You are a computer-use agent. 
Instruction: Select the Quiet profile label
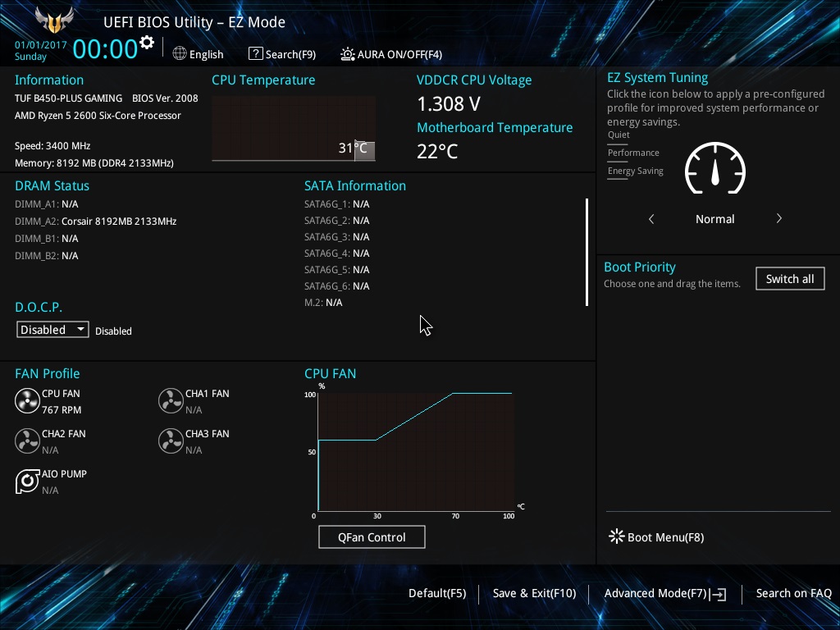coord(619,135)
